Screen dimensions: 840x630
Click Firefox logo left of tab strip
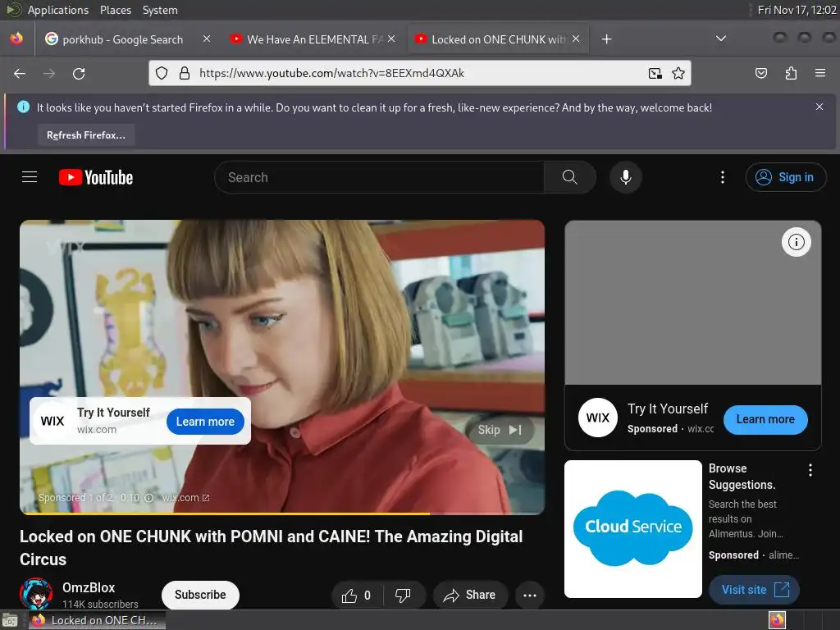[16, 39]
